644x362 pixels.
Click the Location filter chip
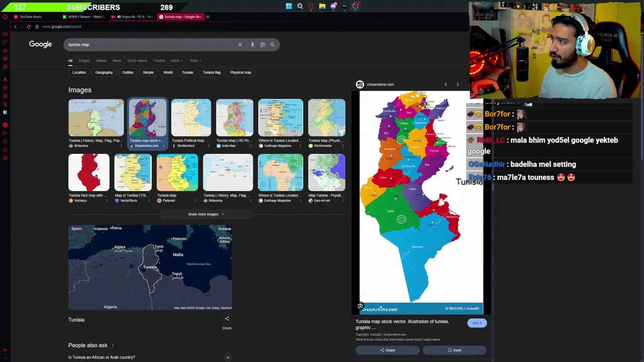click(79, 72)
